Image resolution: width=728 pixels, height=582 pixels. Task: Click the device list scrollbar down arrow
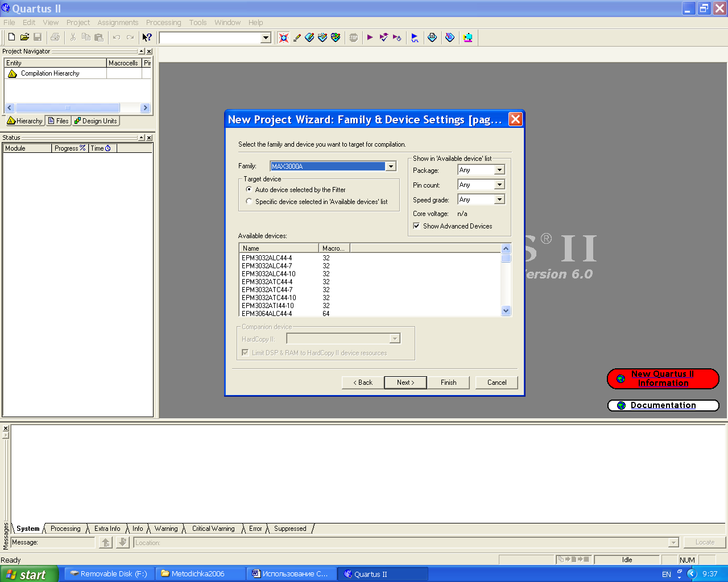pyautogui.click(x=506, y=311)
